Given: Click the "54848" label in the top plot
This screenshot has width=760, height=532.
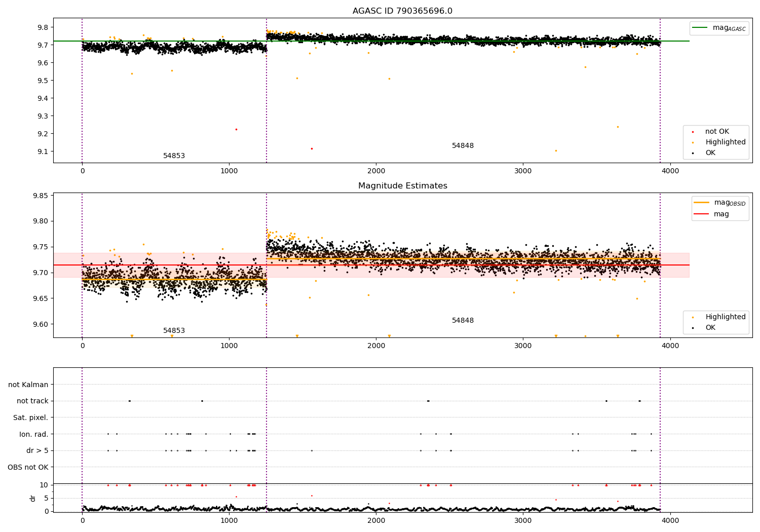Looking at the screenshot, I should point(463,146).
